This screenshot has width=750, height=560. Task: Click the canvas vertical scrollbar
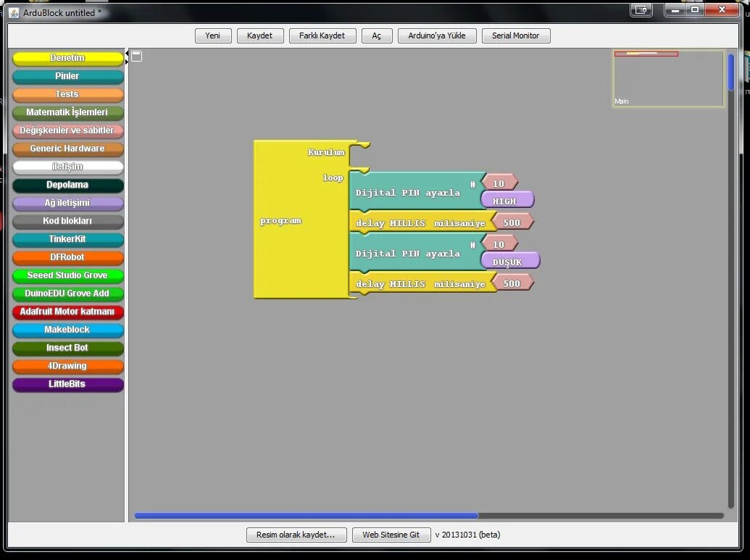pos(731,72)
